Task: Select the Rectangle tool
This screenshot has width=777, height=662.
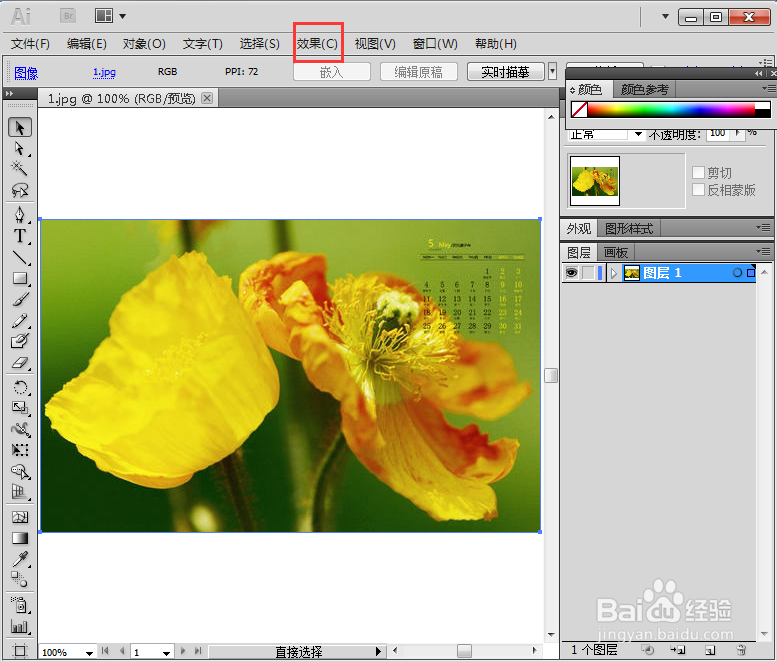Action: (x=20, y=278)
